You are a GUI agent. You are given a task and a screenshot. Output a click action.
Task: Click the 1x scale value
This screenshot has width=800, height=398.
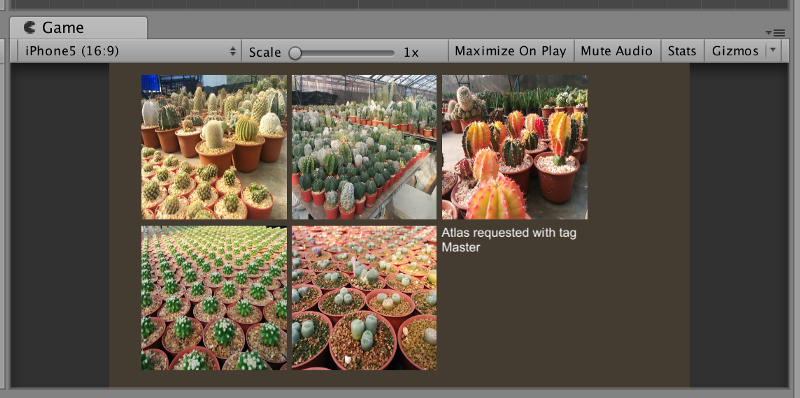click(x=411, y=53)
